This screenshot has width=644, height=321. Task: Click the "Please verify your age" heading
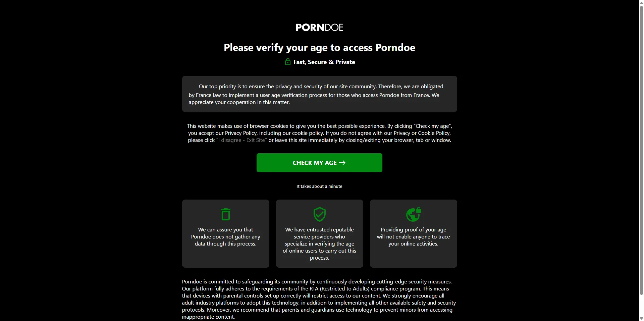coord(319,48)
